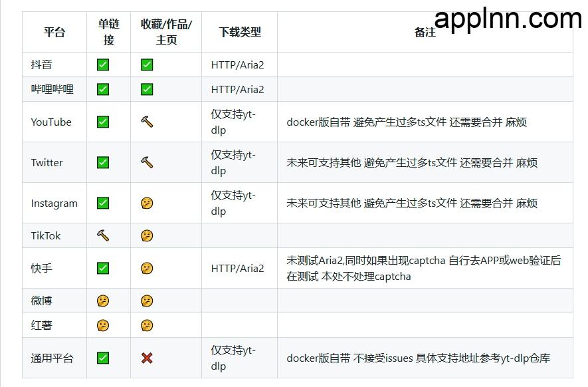Click the hammer icon in YouTube row

click(x=147, y=122)
